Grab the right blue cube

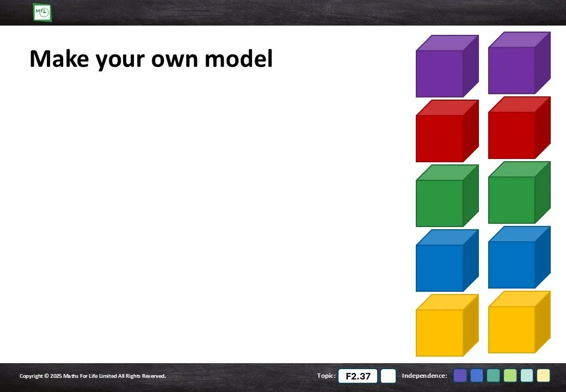coord(519,258)
